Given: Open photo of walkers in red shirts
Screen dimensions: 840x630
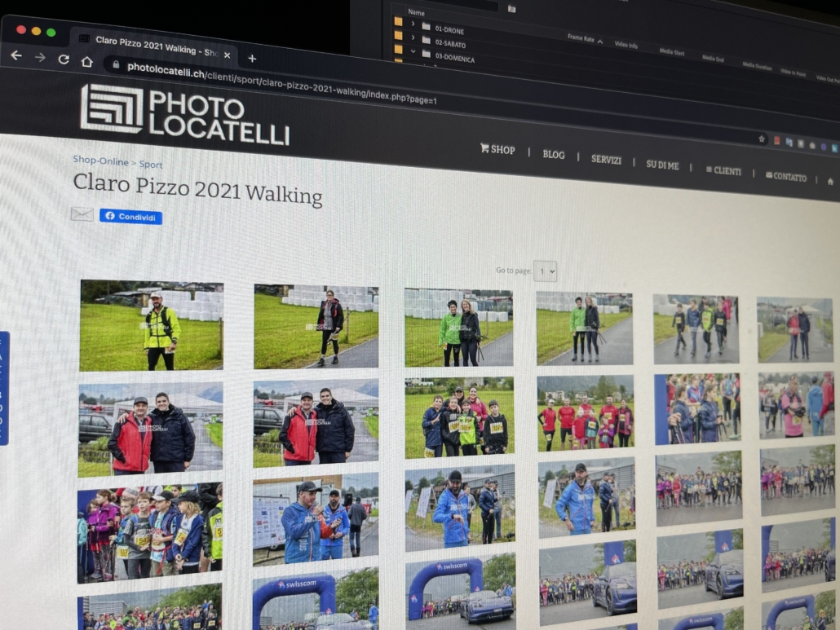Looking at the screenshot, I should point(586,413).
